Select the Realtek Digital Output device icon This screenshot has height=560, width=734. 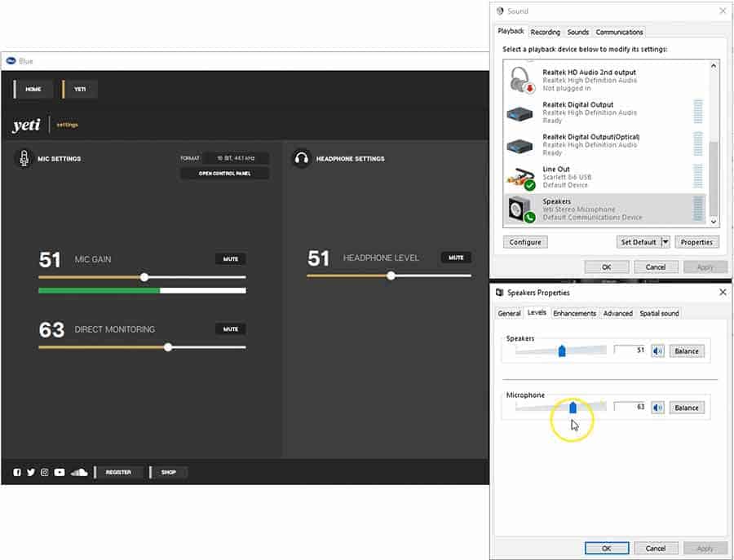coord(520,112)
